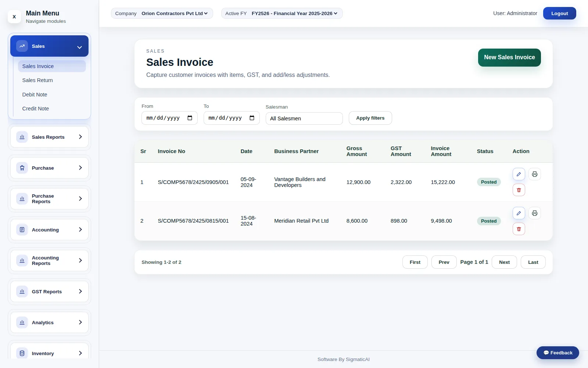Open calendar picker in From date field
This screenshot has height=368, width=588.
[x=190, y=118]
